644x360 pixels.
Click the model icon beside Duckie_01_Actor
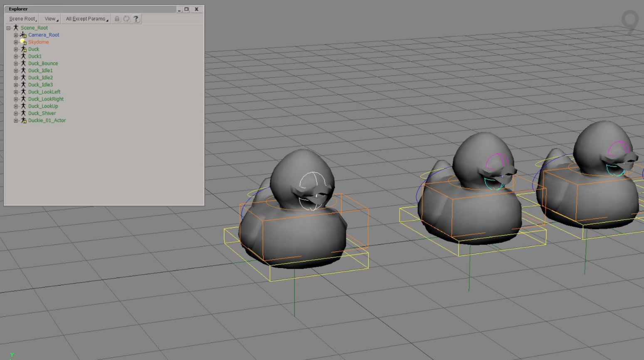click(23, 120)
